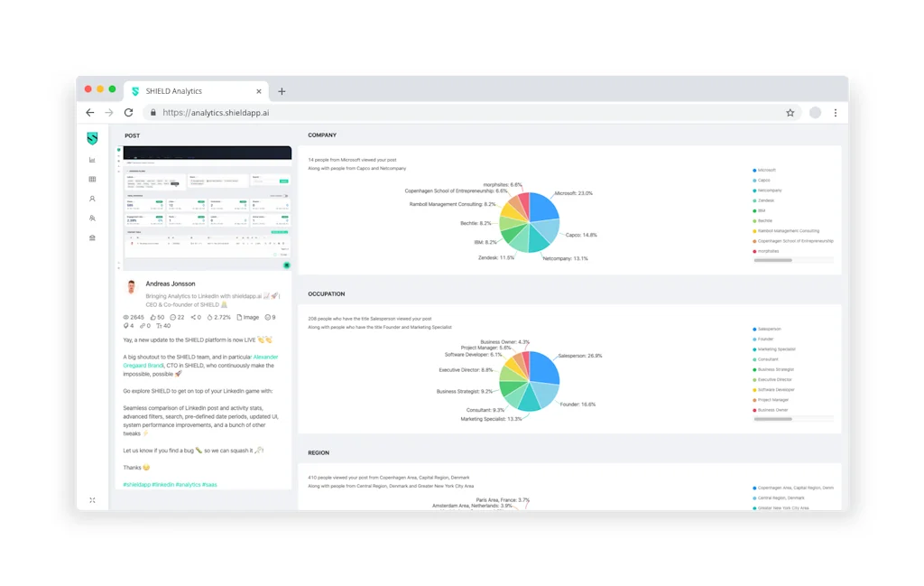The width and height of the screenshot is (924, 586).
Task: Toggle Capco in the Company legend
Action: tap(763, 180)
